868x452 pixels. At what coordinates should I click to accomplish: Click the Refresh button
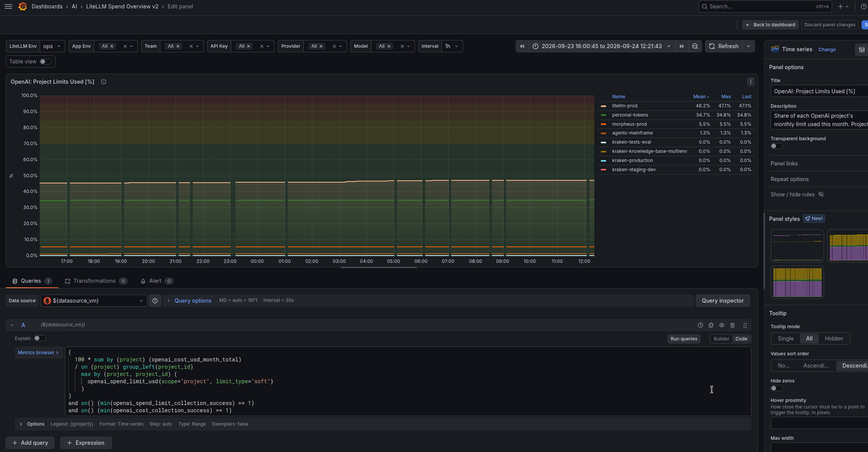click(x=724, y=46)
